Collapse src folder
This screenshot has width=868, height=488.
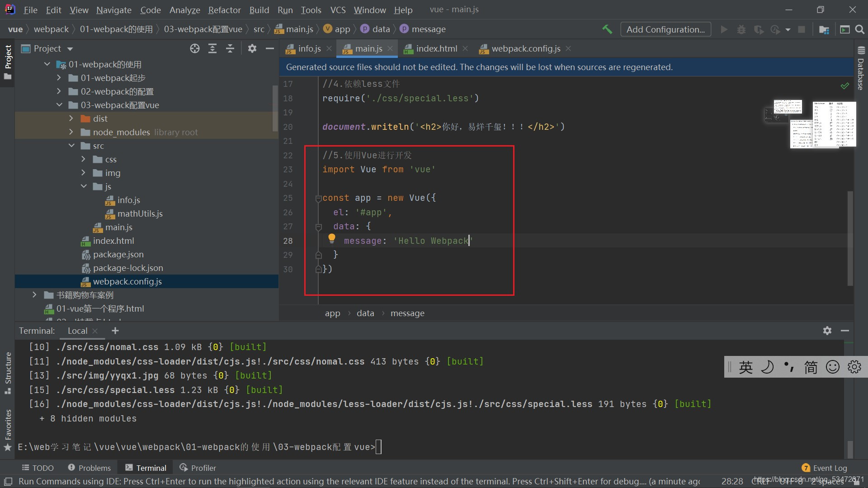(x=71, y=146)
